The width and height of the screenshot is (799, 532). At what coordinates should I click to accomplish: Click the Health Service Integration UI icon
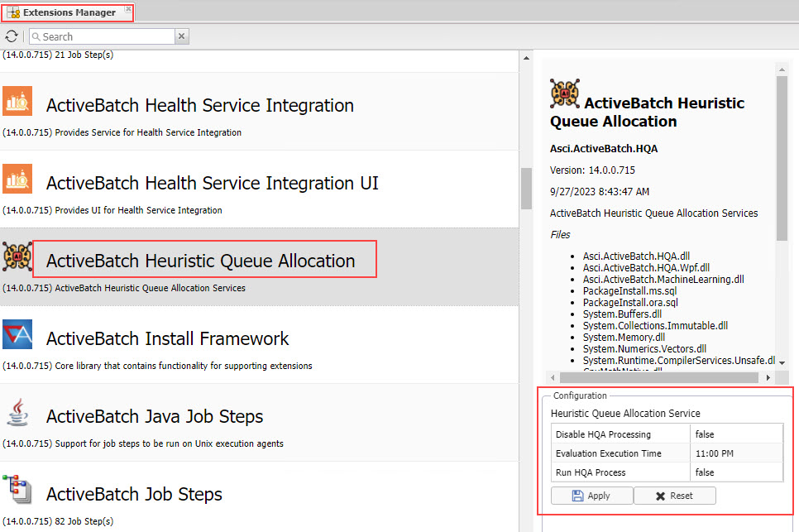tap(17, 179)
